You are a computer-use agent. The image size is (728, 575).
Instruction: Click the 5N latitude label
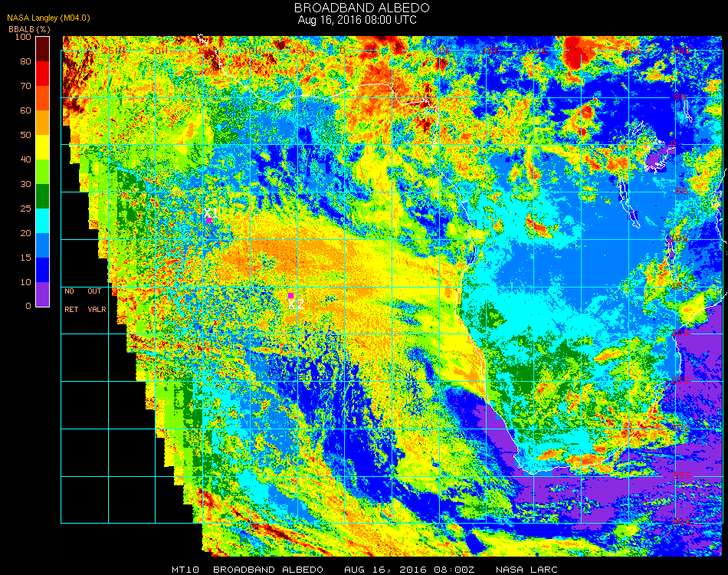coord(680,97)
